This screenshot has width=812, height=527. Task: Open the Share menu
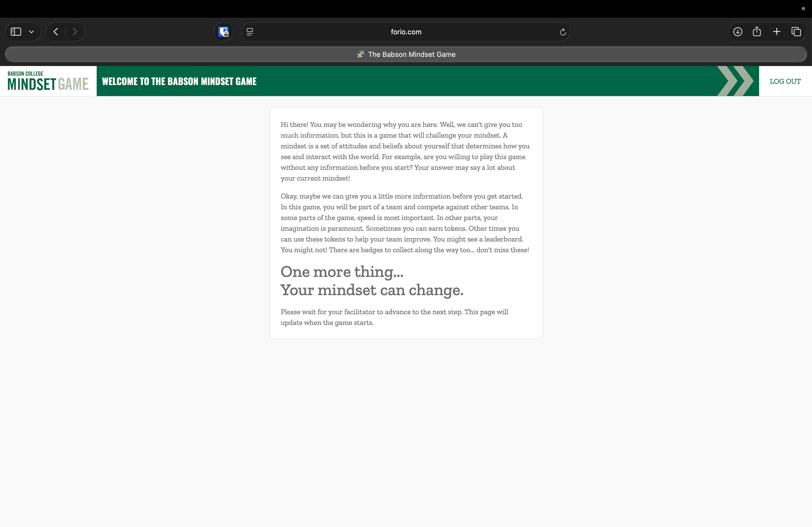(x=757, y=32)
